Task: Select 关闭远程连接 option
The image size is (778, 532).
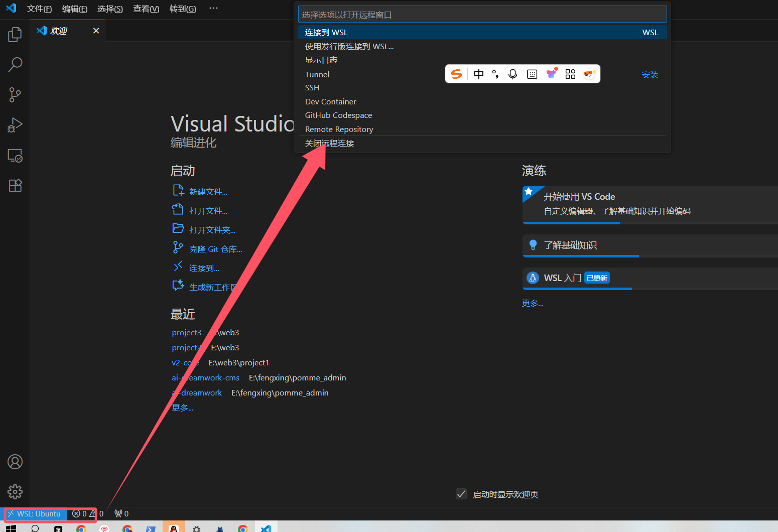Action: 482,143
